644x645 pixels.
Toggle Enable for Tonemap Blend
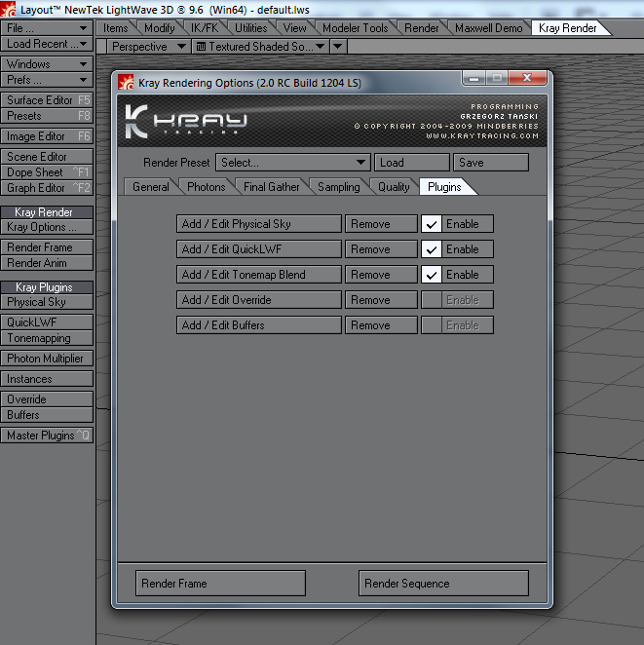(x=432, y=275)
